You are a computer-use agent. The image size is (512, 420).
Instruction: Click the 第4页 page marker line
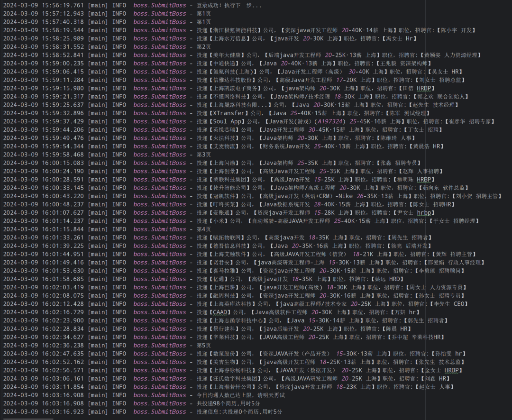204,229
